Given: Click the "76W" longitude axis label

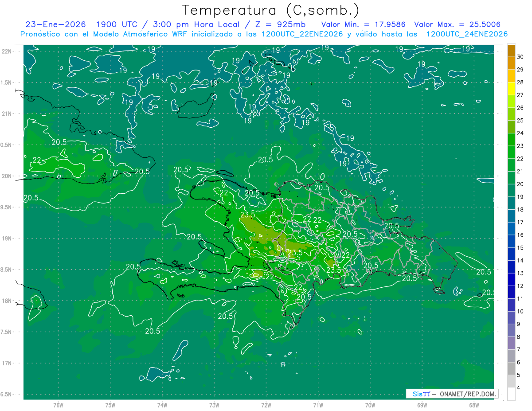Looking at the screenshot, I should tap(58, 405).
